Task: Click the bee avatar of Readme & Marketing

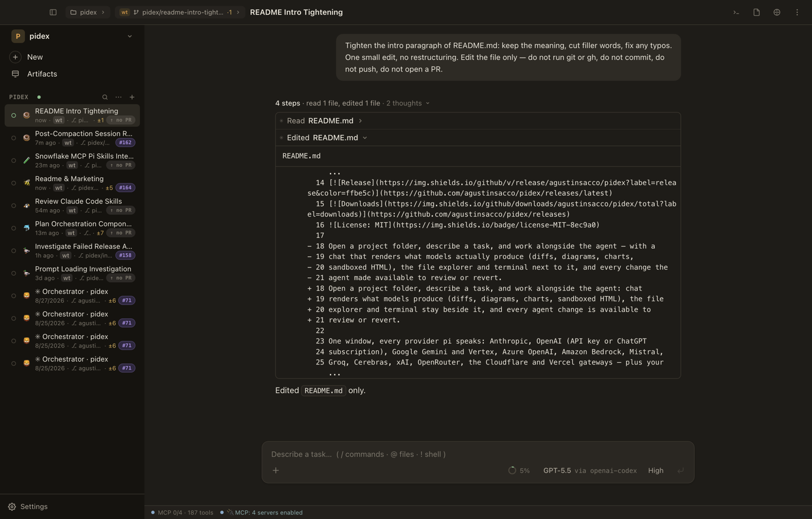Action: click(27, 183)
